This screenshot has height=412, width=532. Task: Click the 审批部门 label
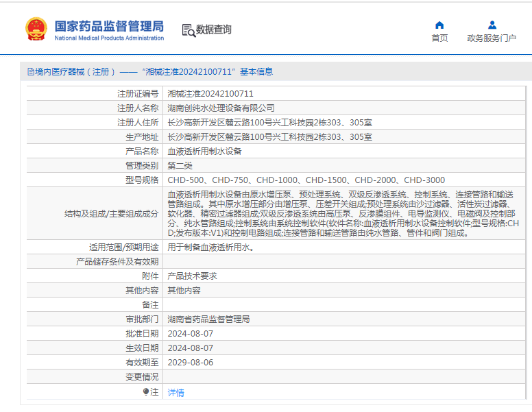tap(142, 319)
